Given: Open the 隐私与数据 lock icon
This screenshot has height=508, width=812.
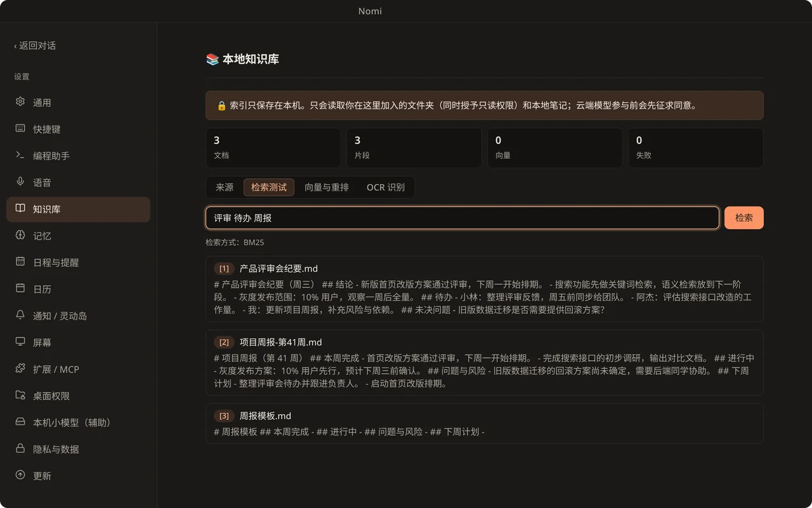Looking at the screenshot, I should tap(20, 449).
